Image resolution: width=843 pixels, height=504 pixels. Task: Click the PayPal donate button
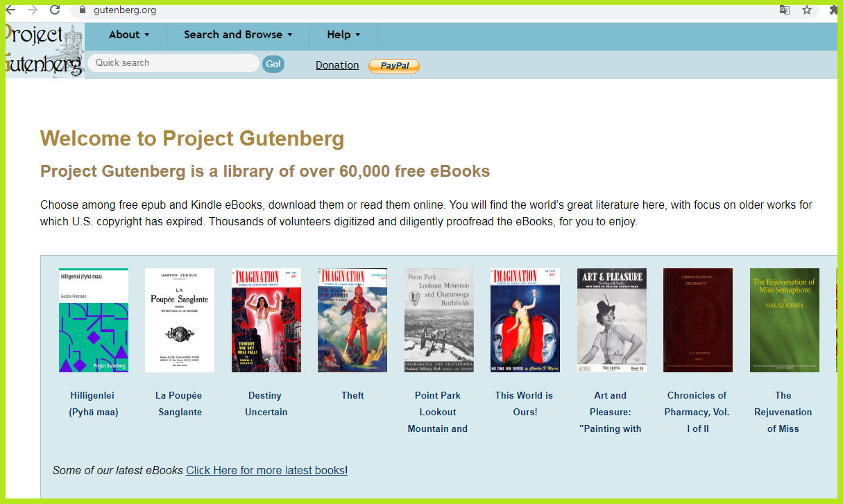[x=394, y=66]
